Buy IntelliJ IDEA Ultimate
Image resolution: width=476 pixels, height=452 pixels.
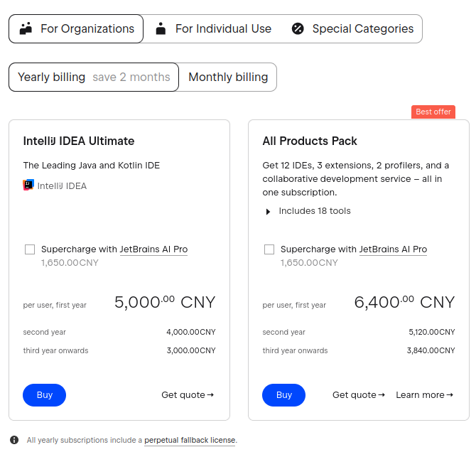coord(44,395)
